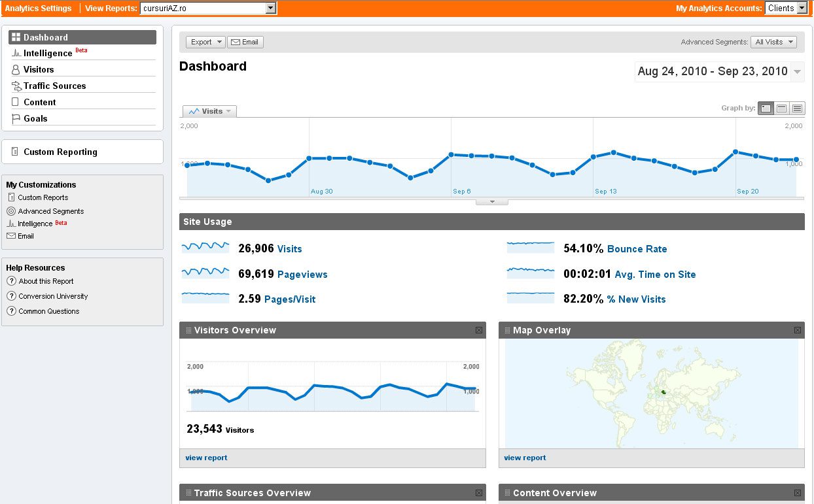The width and height of the screenshot is (814, 504).
Task: Click the Traffic Sources arrows icon
Action: point(16,86)
